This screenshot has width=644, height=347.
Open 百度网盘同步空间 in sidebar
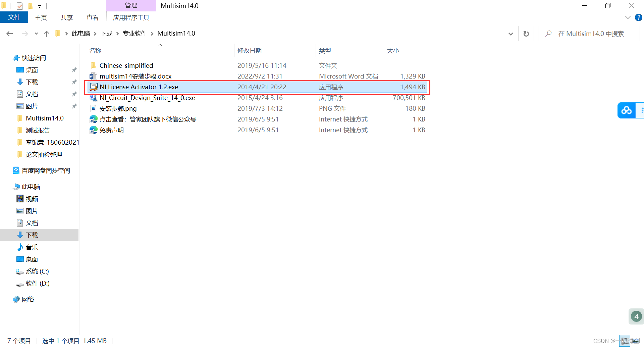[42, 171]
